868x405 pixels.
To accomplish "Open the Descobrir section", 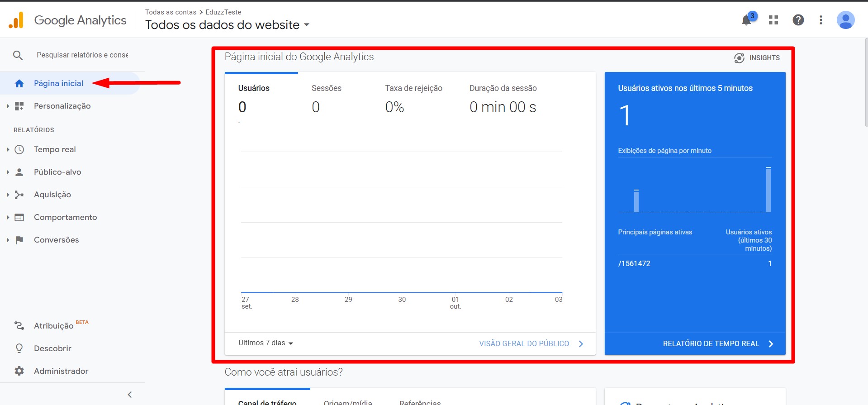I will (52, 348).
